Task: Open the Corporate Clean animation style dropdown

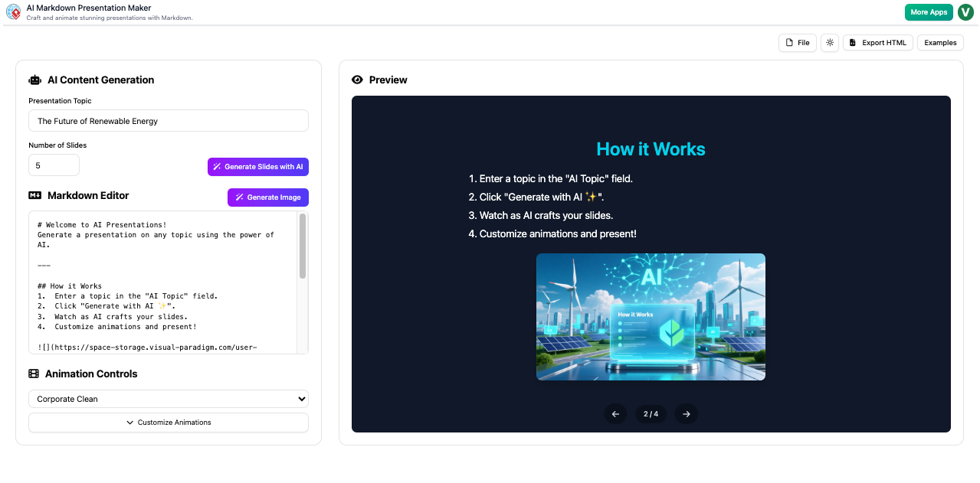Action: pos(168,399)
